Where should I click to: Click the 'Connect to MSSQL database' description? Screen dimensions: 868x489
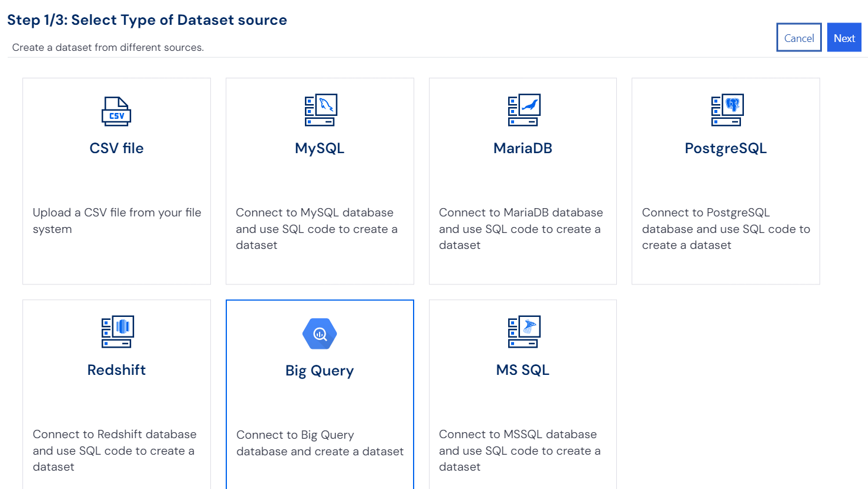(519, 451)
